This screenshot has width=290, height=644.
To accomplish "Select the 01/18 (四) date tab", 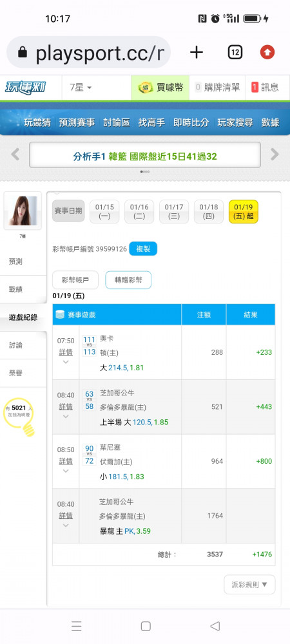I will click(209, 211).
